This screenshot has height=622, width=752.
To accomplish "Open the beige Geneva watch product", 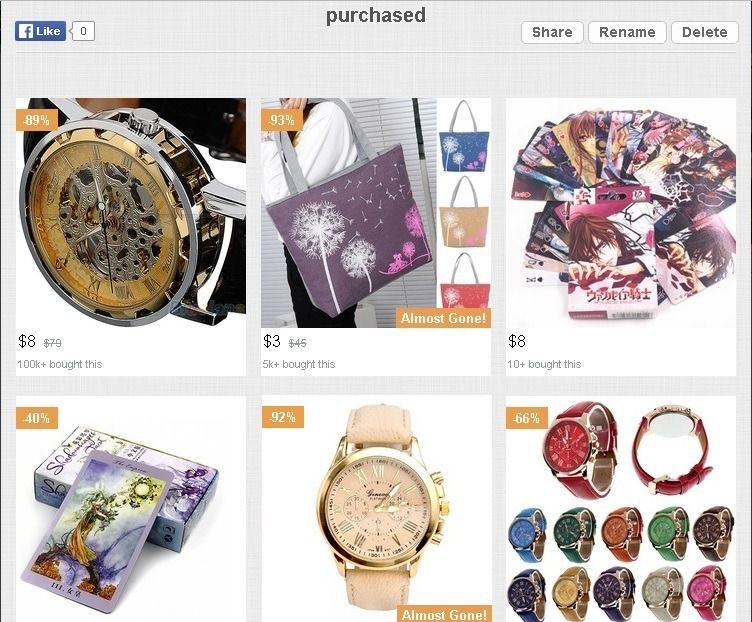I will [376, 509].
